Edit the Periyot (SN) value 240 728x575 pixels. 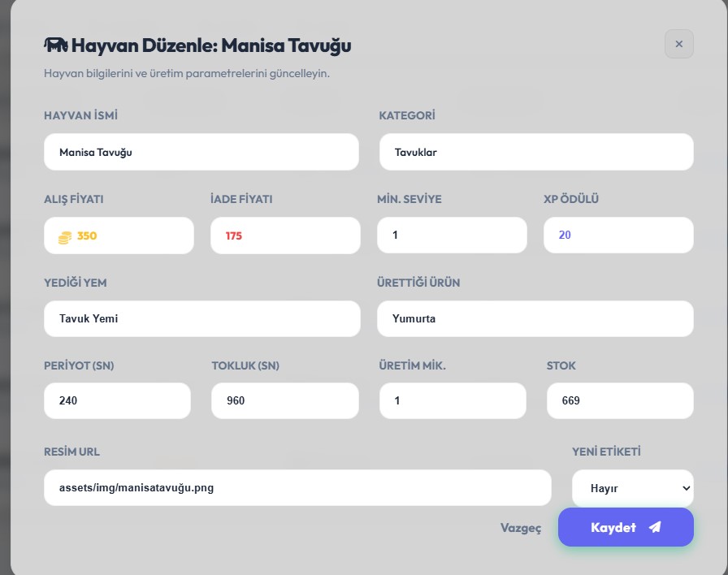[x=117, y=400]
